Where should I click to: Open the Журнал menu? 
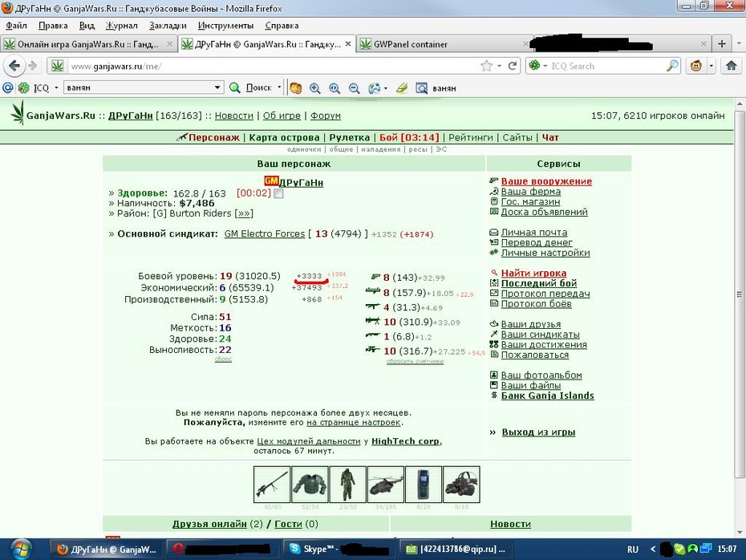121,26
